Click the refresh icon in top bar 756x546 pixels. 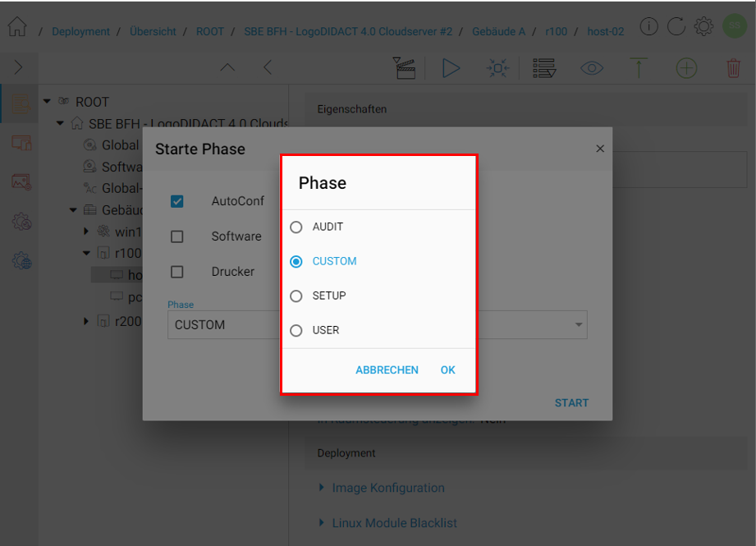click(x=676, y=26)
